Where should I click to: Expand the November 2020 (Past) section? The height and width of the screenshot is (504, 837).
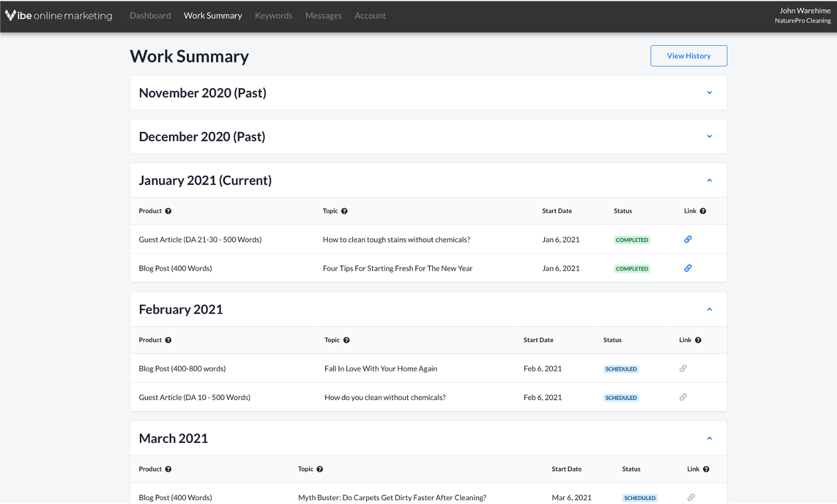[x=709, y=93]
